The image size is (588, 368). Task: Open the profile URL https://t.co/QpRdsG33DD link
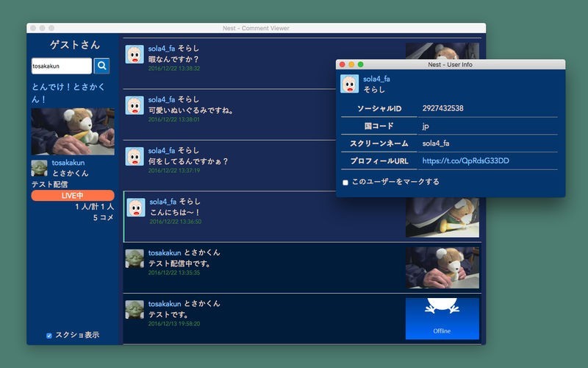tap(465, 160)
